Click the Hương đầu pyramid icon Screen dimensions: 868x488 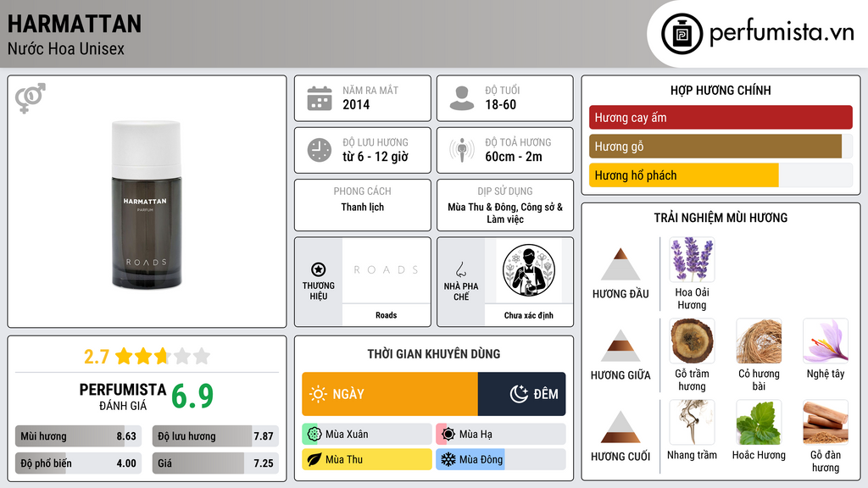(x=620, y=264)
